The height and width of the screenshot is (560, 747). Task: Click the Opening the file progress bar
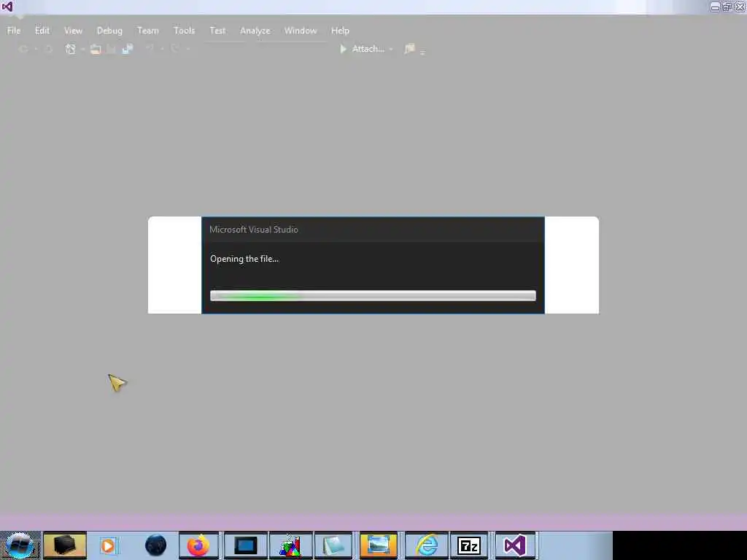click(373, 296)
